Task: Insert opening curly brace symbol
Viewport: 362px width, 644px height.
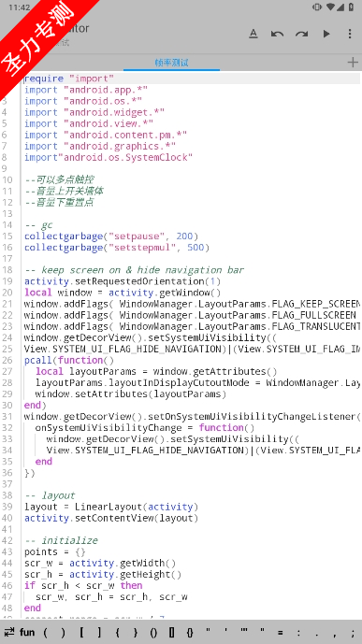Action: [117, 632]
